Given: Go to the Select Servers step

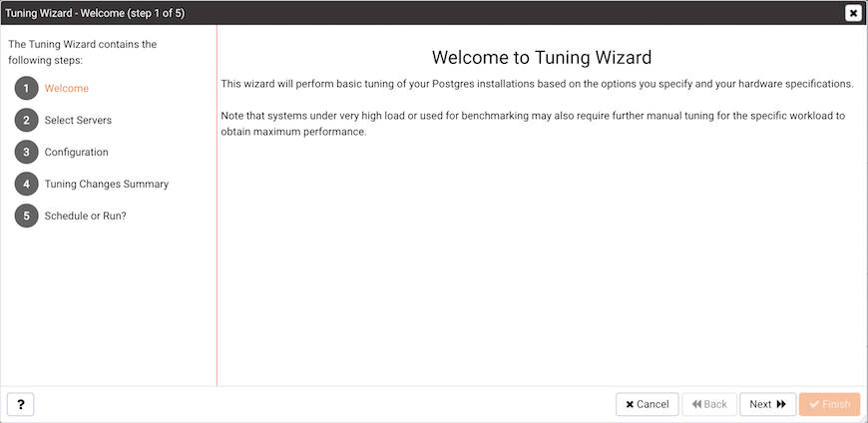Looking at the screenshot, I should click(x=78, y=120).
